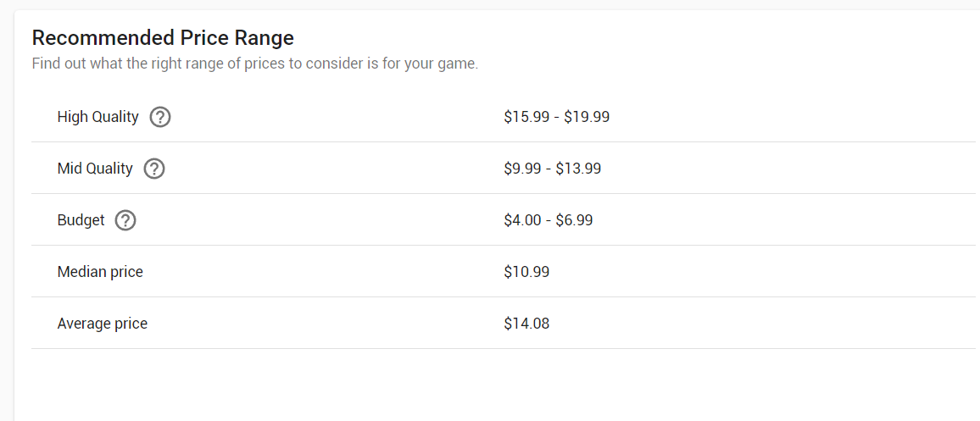Click the $10.99 median price value
Image resolution: width=980 pixels, height=421 pixels.
click(x=526, y=272)
